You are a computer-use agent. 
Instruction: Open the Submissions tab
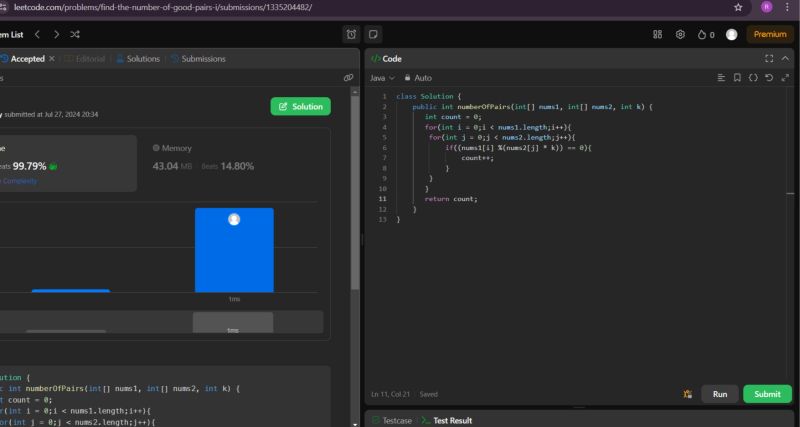tap(198, 59)
